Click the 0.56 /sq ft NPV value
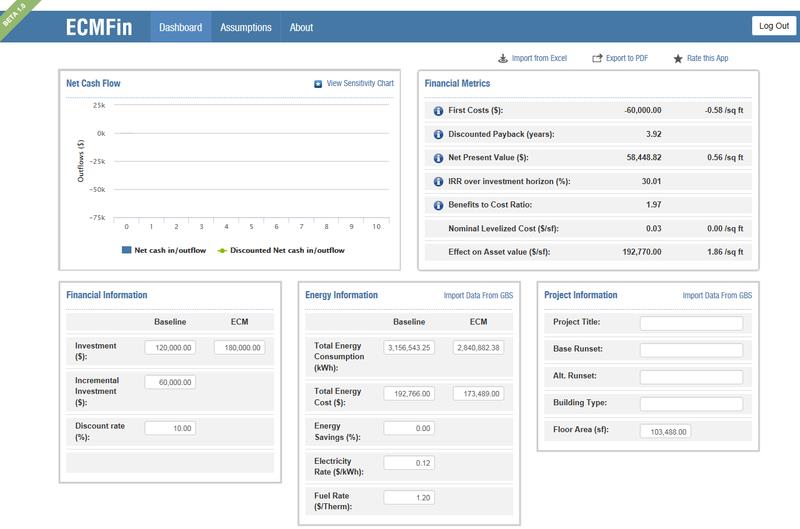The height and width of the screenshot is (529, 800). click(x=725, y=158)
